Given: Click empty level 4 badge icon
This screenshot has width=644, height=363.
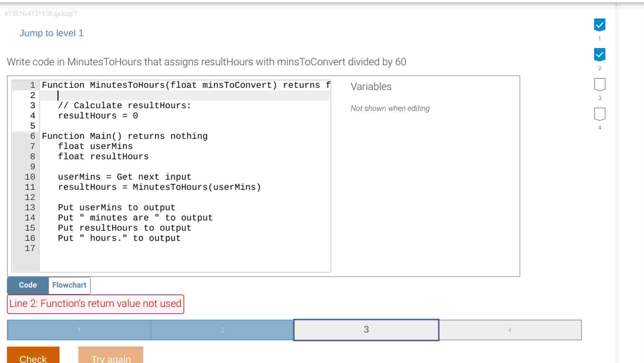Looking at the screenshot, I should [x=599, y=114].
